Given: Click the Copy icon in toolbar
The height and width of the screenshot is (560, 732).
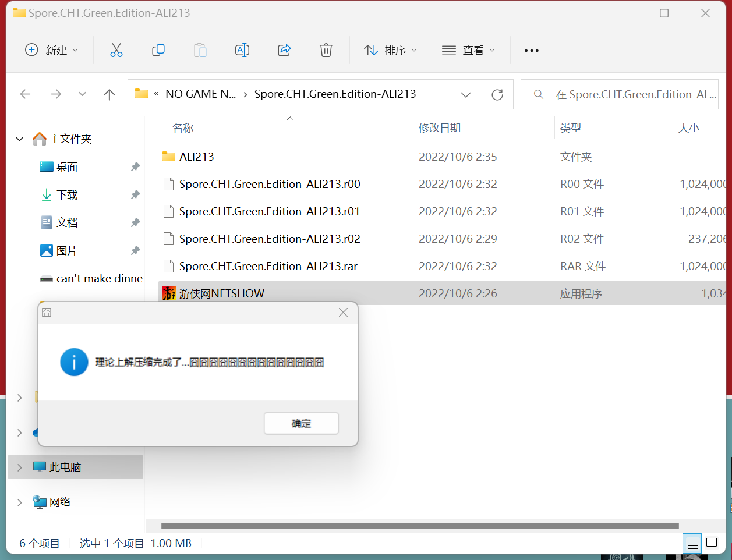Looking at the screenshot, I should click(x=158, y=51).
